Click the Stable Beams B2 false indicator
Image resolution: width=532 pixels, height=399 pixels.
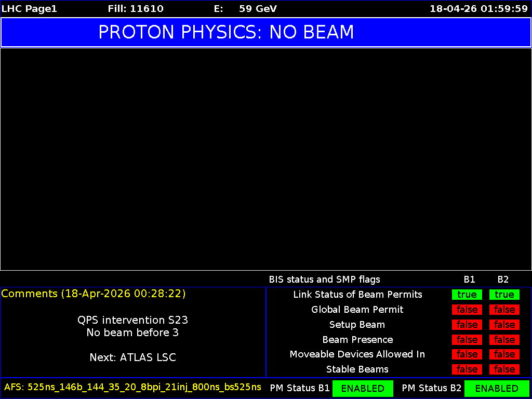504,369
